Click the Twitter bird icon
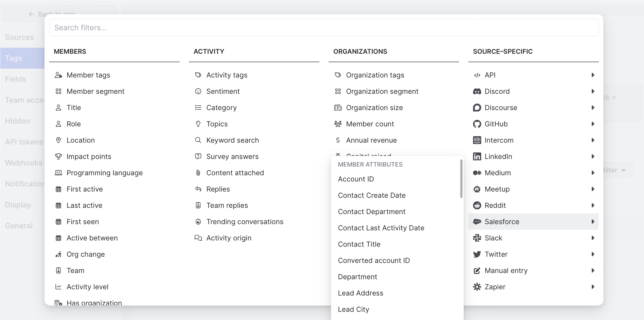Image resolution: width=644 pixels, height=320 pixels. tap(477, 254)
